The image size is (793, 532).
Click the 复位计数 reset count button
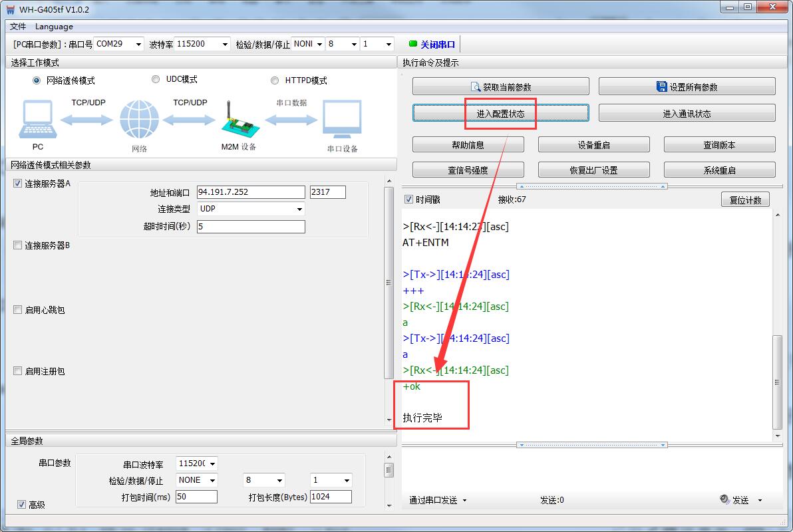pyautogui.click(x=745, y=199)
